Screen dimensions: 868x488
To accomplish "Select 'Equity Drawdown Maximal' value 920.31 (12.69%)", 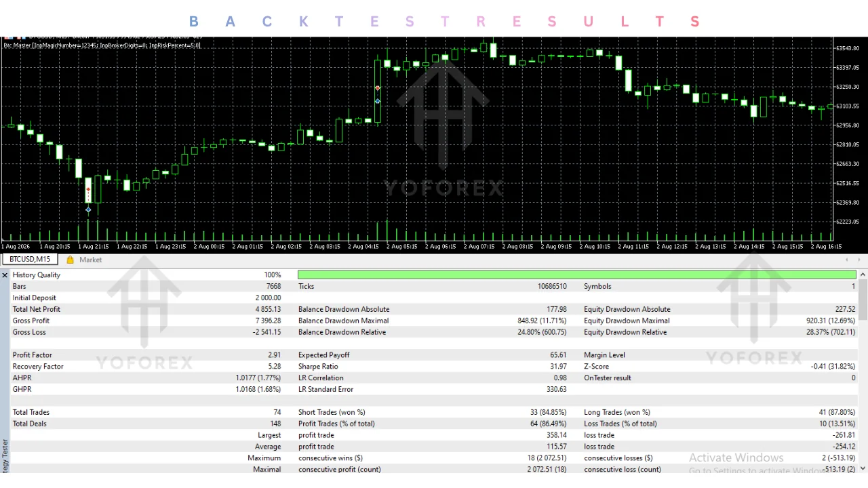I will click(x=831, y=321).
